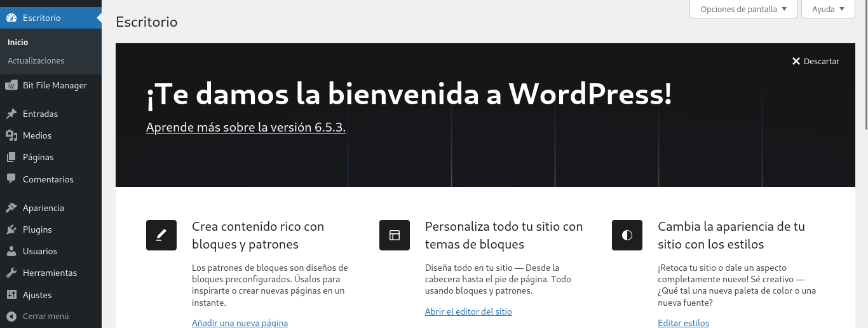Click the Entradas pushpin icon
This screenshot has width=868, height=328.
click(x=11, y=114)
